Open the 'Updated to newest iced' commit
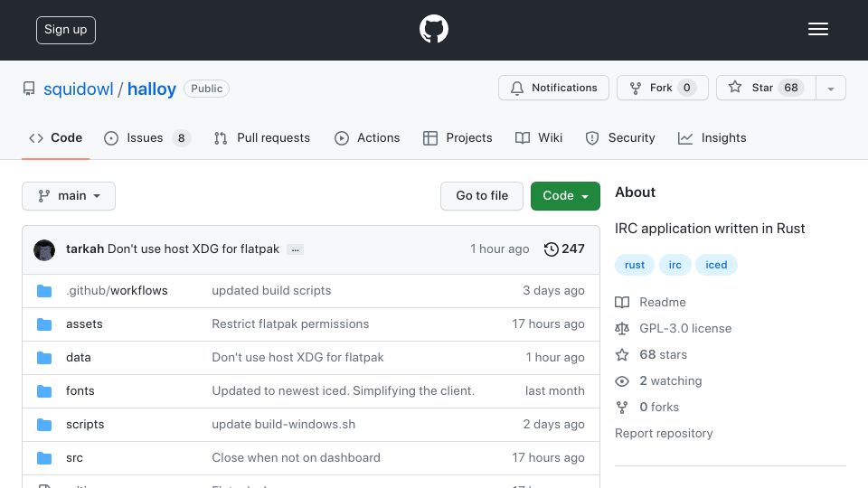 [x=344, y=390]
